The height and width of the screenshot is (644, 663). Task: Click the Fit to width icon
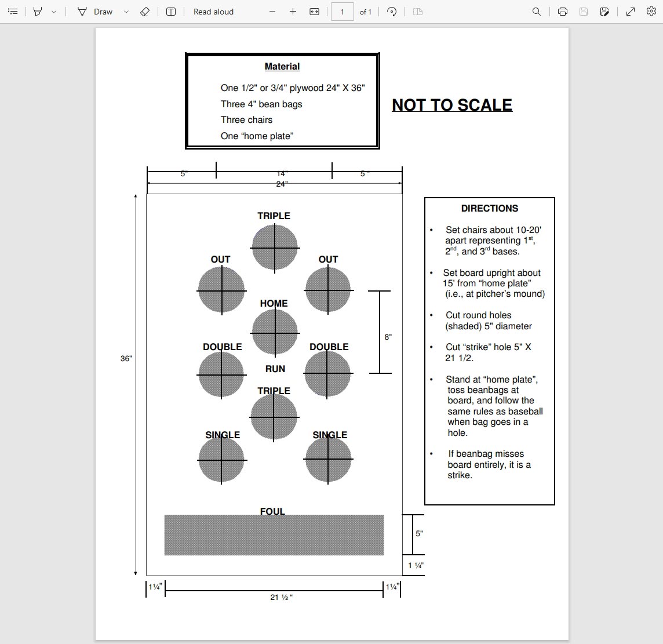click(315, 12)
